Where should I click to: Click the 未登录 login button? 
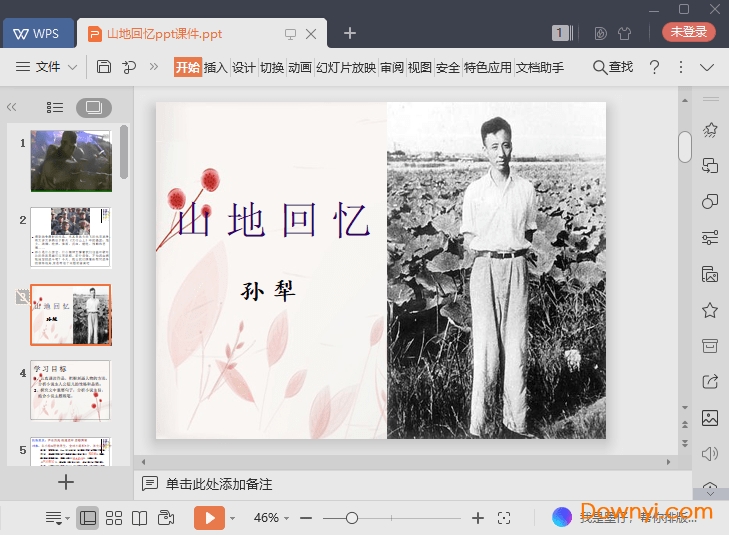689,32
